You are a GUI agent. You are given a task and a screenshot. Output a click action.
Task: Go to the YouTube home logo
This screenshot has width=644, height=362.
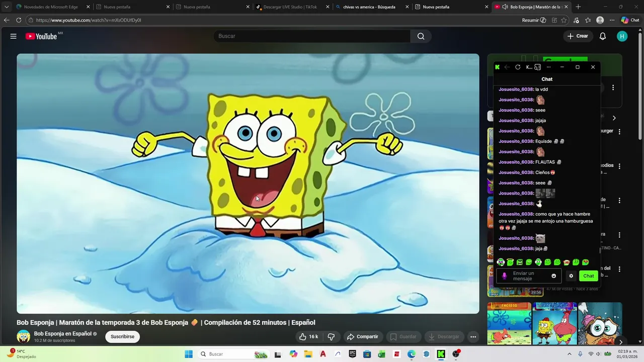tap(41, 36)
